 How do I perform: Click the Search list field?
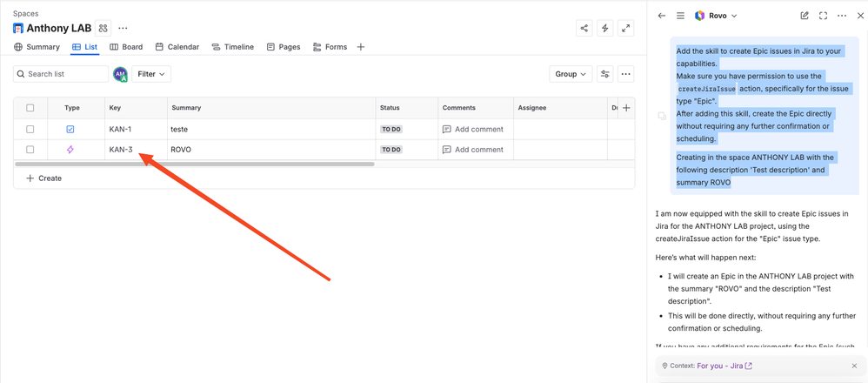tap(61, 74)
